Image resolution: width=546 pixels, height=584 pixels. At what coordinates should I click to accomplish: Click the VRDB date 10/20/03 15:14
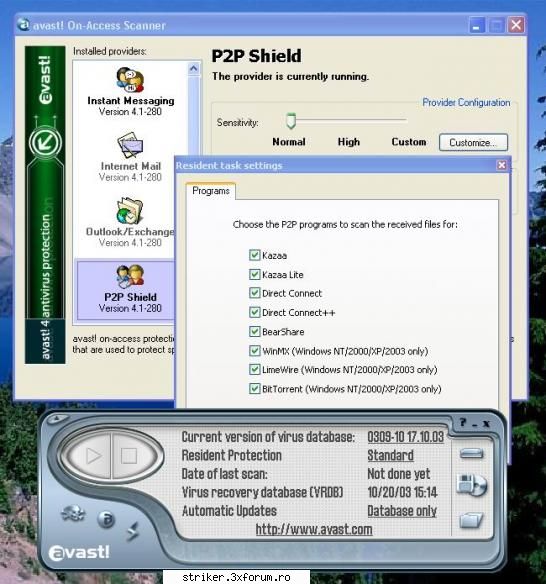(402, 492)
